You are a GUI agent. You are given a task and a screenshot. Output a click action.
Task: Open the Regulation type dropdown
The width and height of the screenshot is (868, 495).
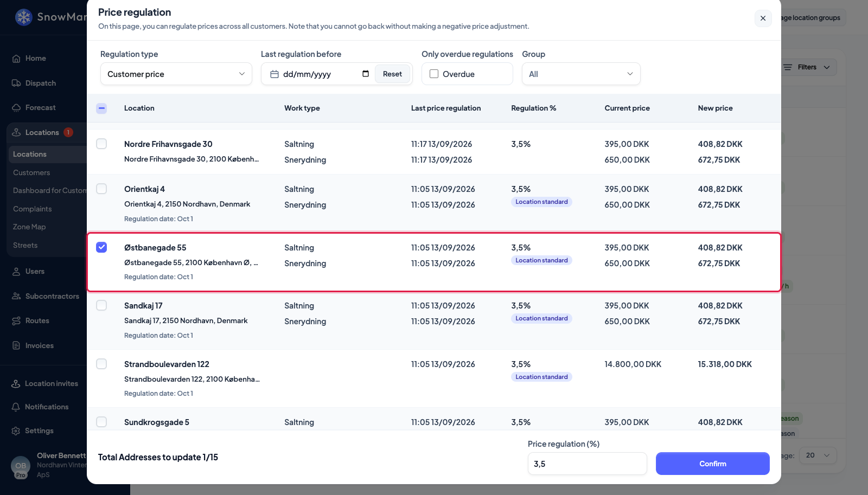176,74
